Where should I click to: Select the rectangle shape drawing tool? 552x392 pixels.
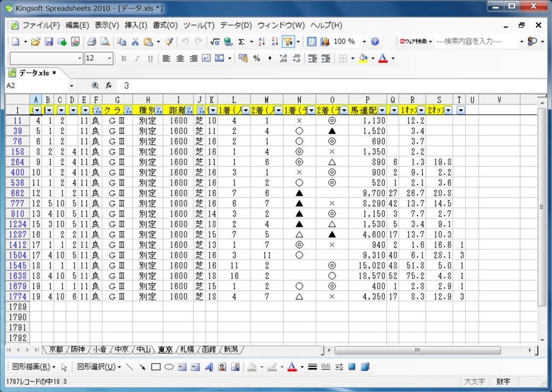(156, 367)
